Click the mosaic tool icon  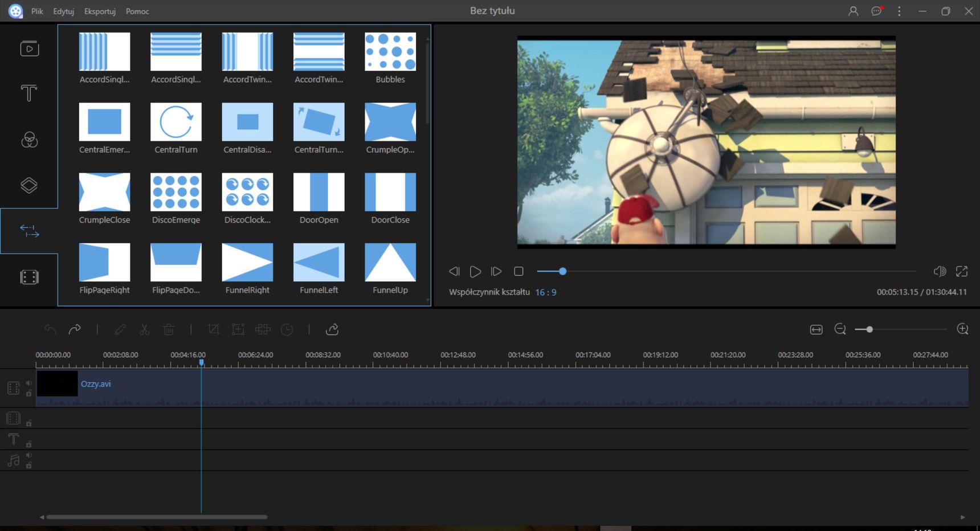point(263,329)
